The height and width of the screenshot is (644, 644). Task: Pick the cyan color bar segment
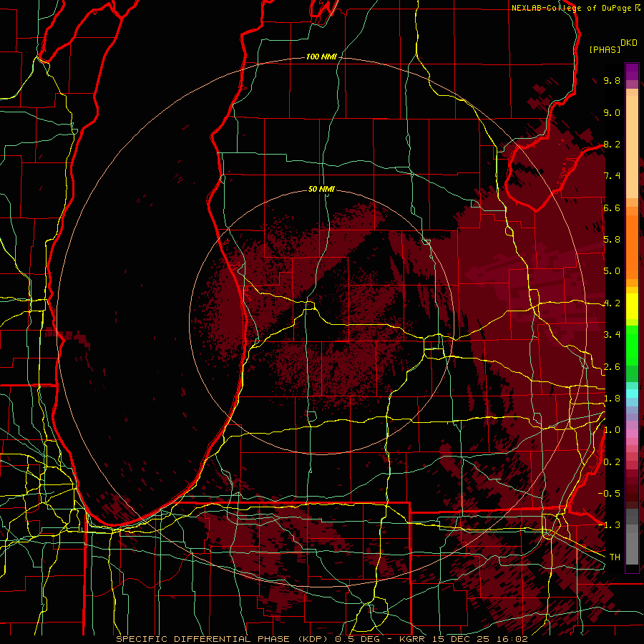pos(632,393)
